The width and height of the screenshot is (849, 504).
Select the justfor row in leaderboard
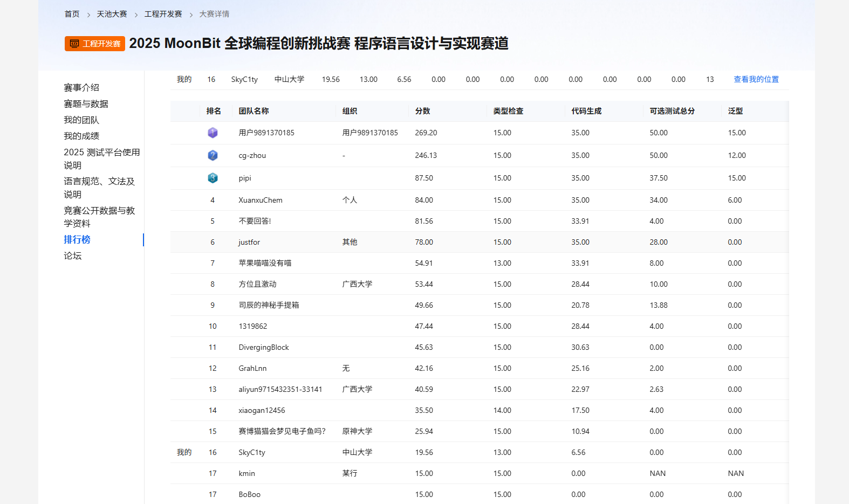[480, 242]
